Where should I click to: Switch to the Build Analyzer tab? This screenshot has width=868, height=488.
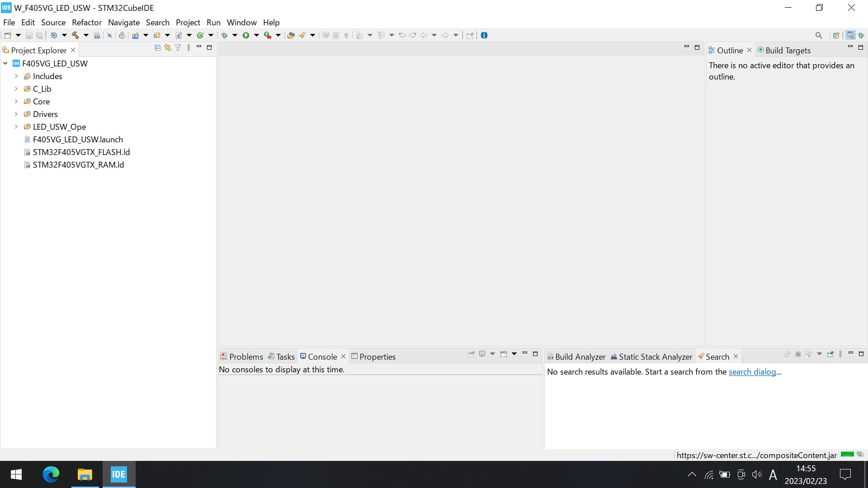point(576,357)
